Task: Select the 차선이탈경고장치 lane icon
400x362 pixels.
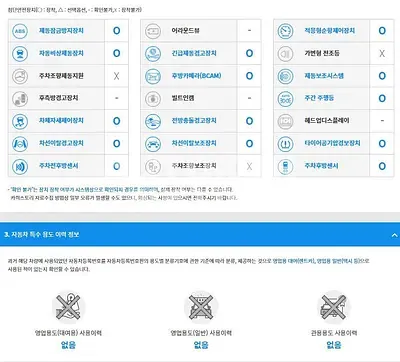Action: click(20, 144)
